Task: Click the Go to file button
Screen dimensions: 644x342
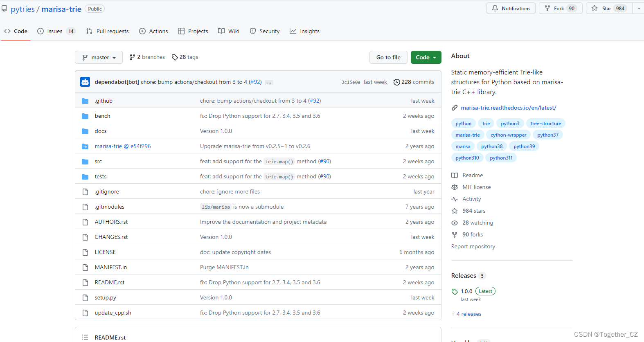Action: click(388, 57)
